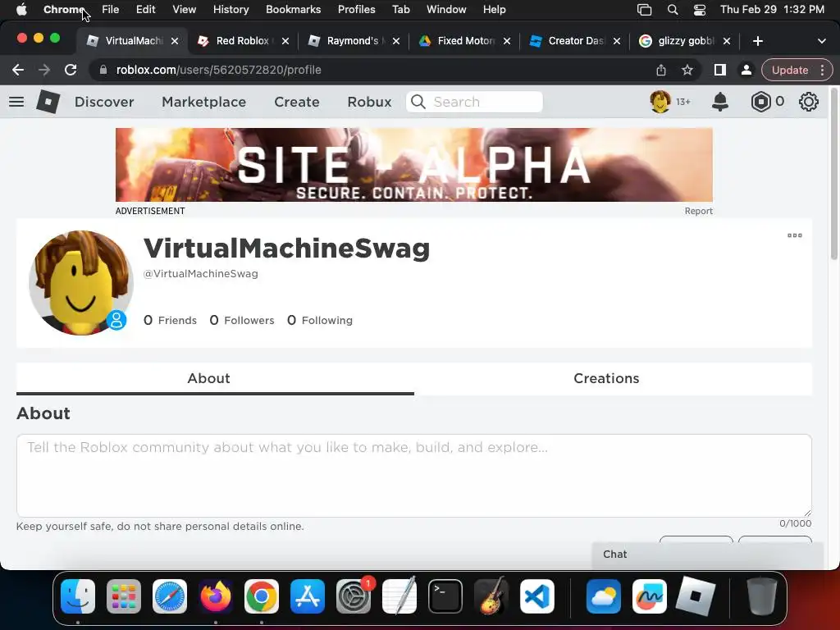Click the Roblox logo home icon
This screenshot has height=630, width=840.
pos(48,102)
